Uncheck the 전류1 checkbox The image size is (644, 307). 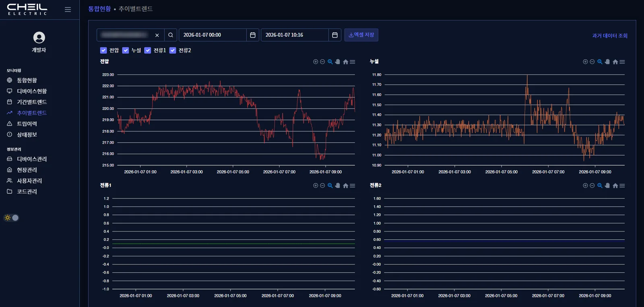[x=148, y=50]
